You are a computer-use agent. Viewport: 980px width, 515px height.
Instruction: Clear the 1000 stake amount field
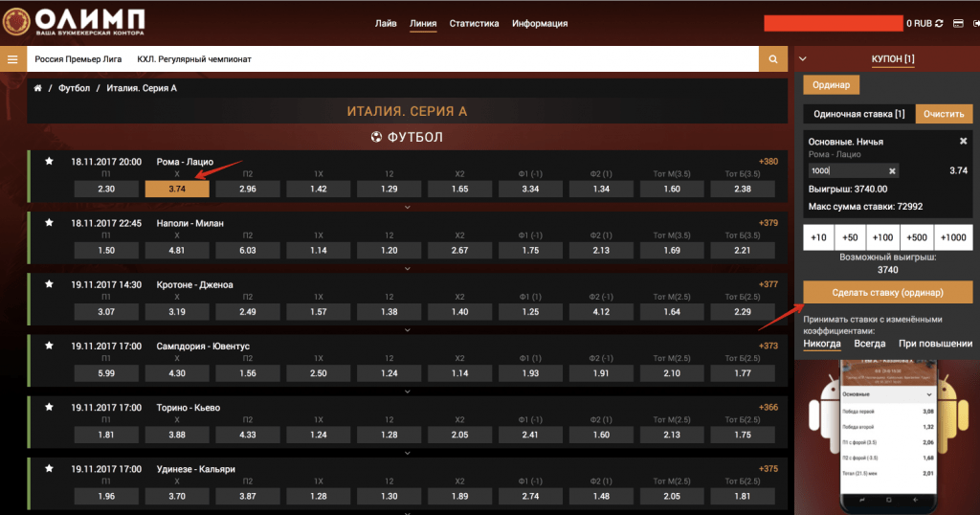coord(892,170)
